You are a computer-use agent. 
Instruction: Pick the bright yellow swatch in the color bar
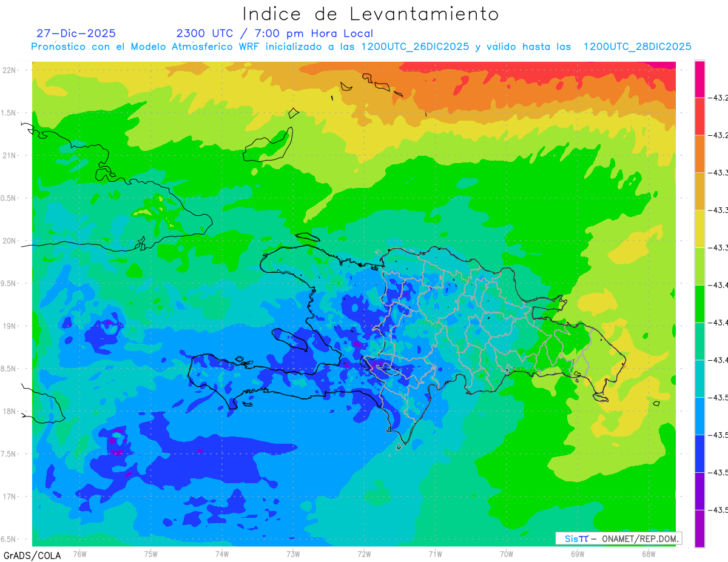pos(699,229)
